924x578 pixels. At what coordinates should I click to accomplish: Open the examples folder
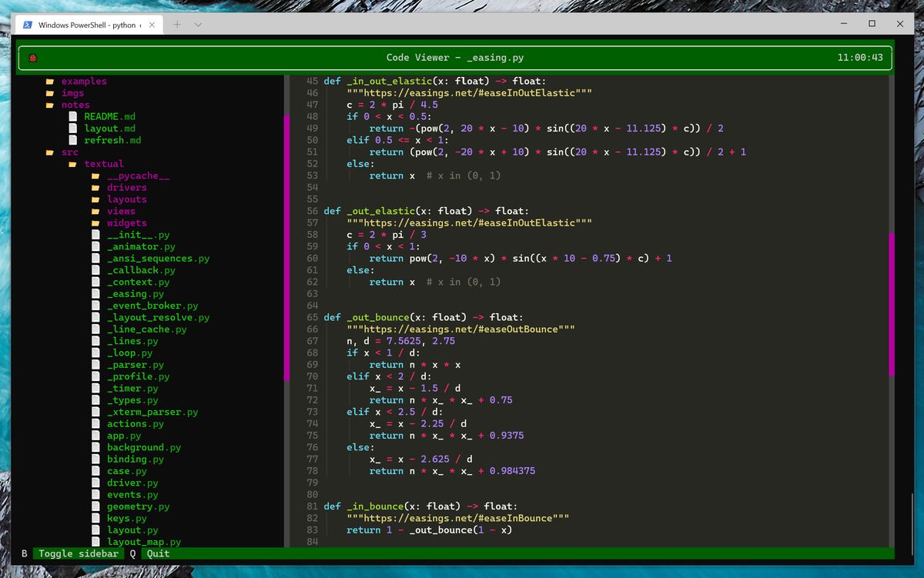[x=84, y=82]
